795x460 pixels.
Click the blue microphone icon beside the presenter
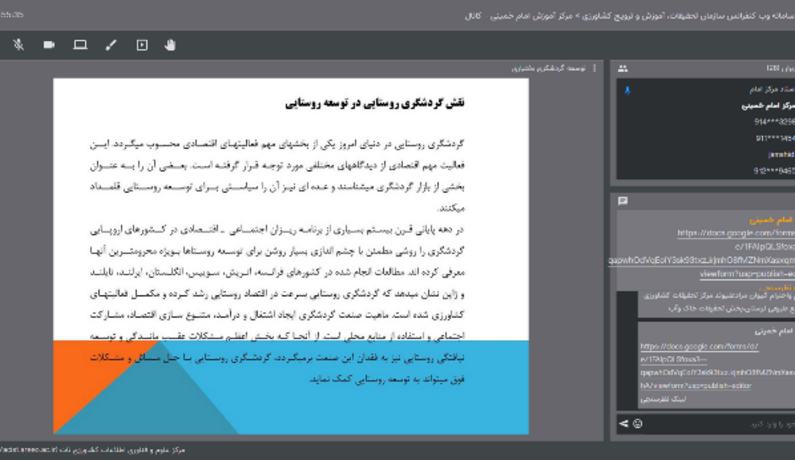628,90
